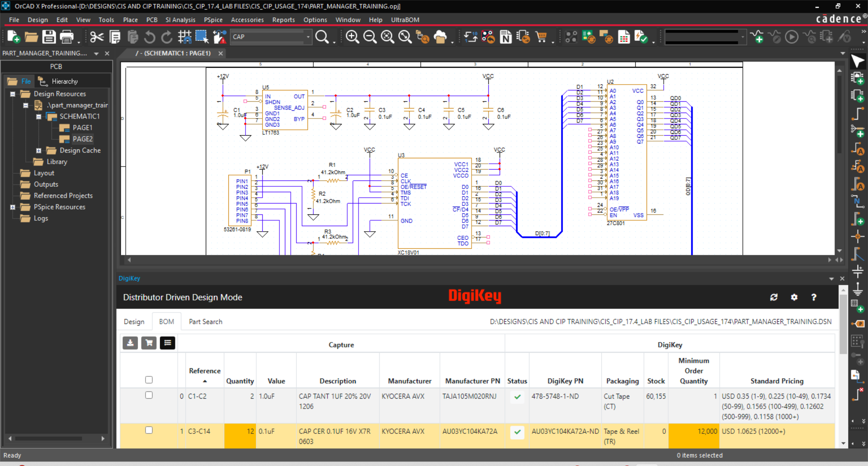Copy selection using toolbar icon
This screenshot has width=868, height=466.
[x=115, y=37]
